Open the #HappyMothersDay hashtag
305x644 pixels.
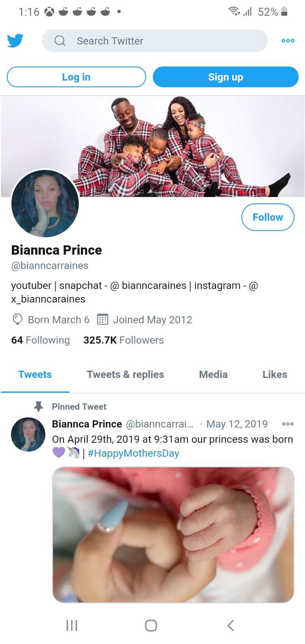(133, 453)
